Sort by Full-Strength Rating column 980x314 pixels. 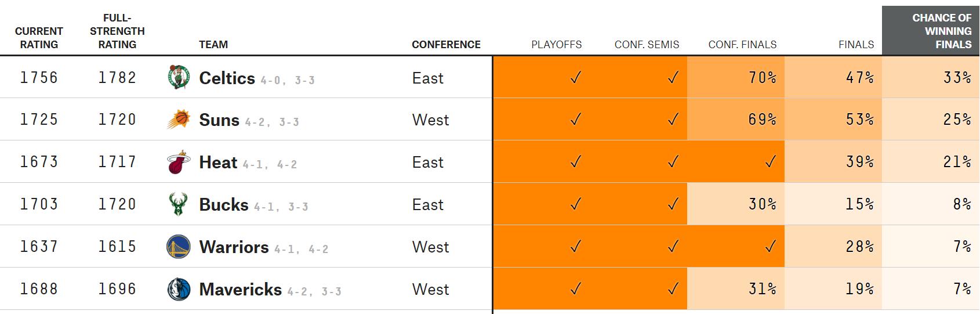click(x=117, y=31)
